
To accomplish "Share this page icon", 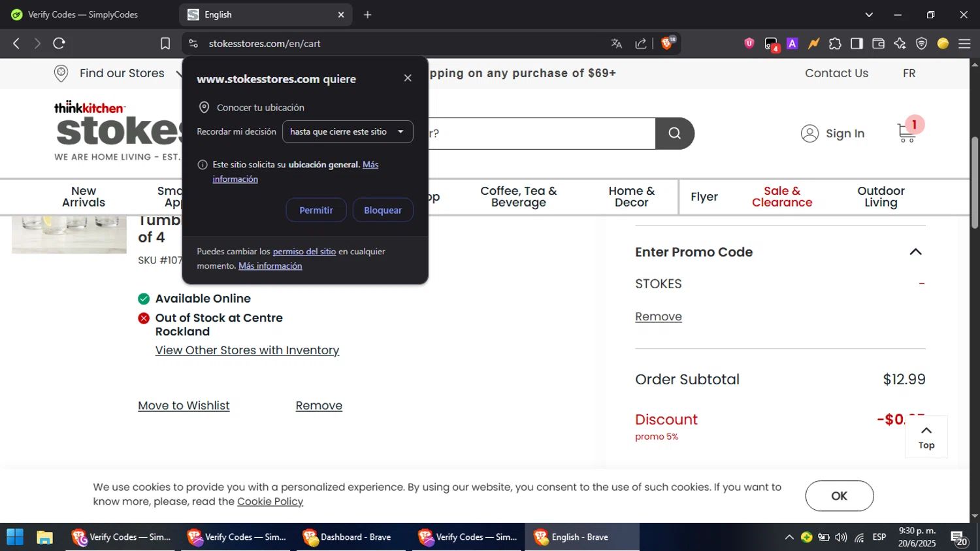I will 641,43.
